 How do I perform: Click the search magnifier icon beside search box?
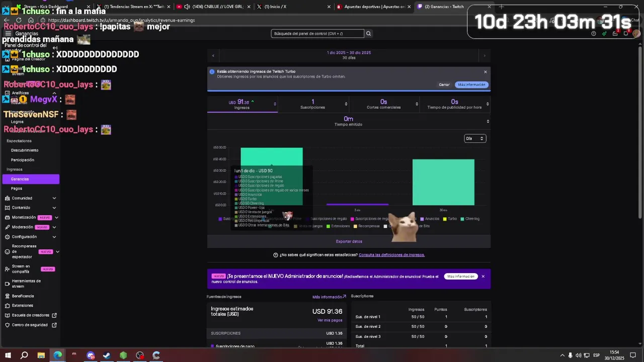click(368, 34)
